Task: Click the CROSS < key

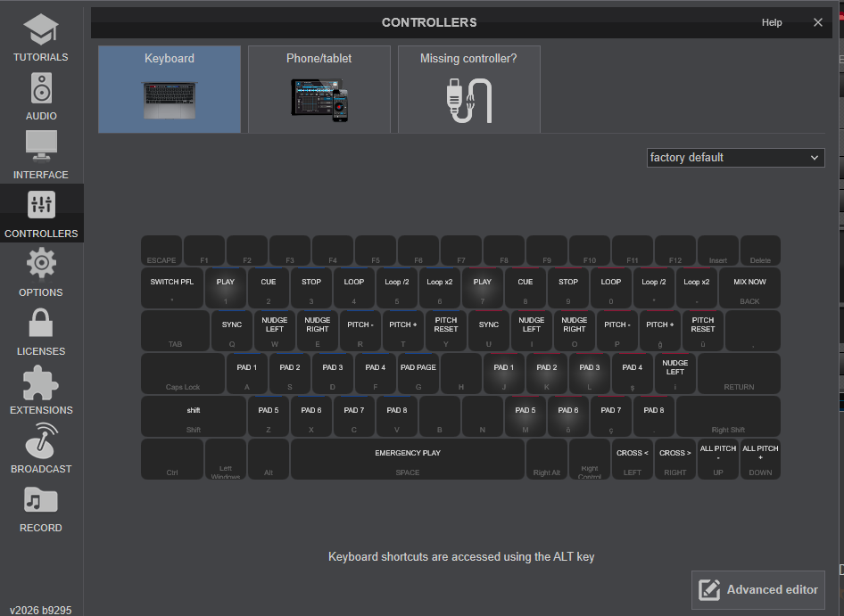Action: (633, 459)
